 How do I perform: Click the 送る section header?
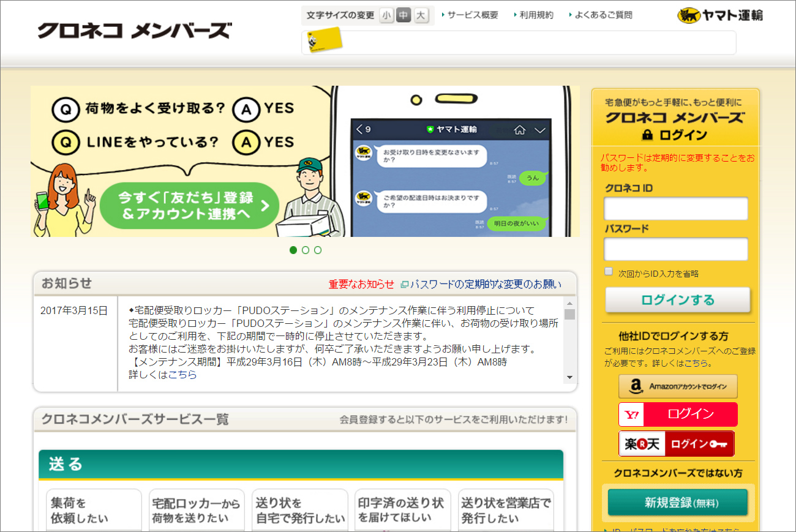tap(301, 465)
